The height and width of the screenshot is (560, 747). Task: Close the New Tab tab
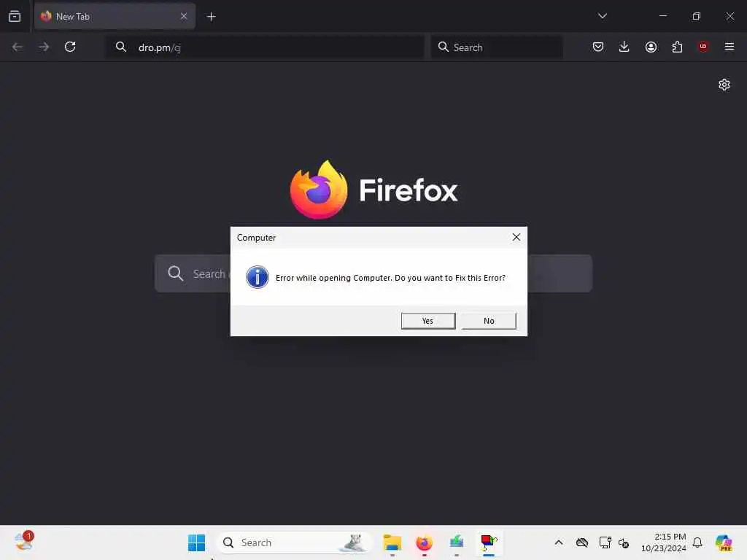click(183, 16)
